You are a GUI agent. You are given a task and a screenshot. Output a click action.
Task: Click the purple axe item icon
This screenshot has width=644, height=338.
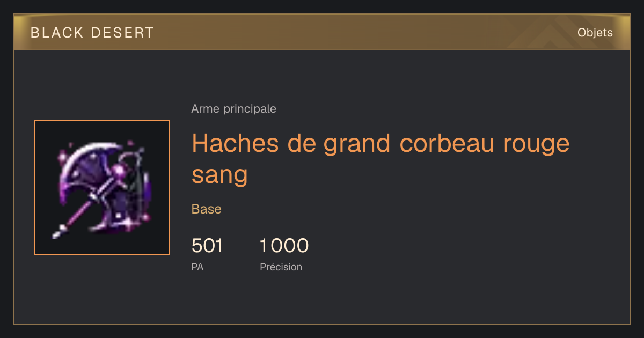pyautogui.click(x=102, y=187)
